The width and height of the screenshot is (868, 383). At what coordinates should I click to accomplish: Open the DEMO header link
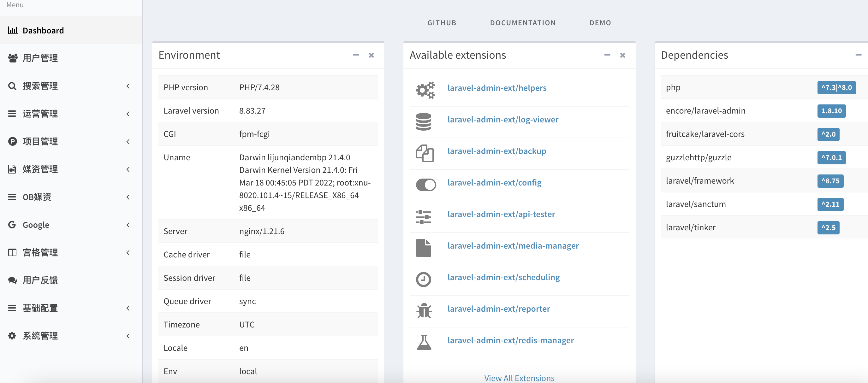(x=600, y=23)
